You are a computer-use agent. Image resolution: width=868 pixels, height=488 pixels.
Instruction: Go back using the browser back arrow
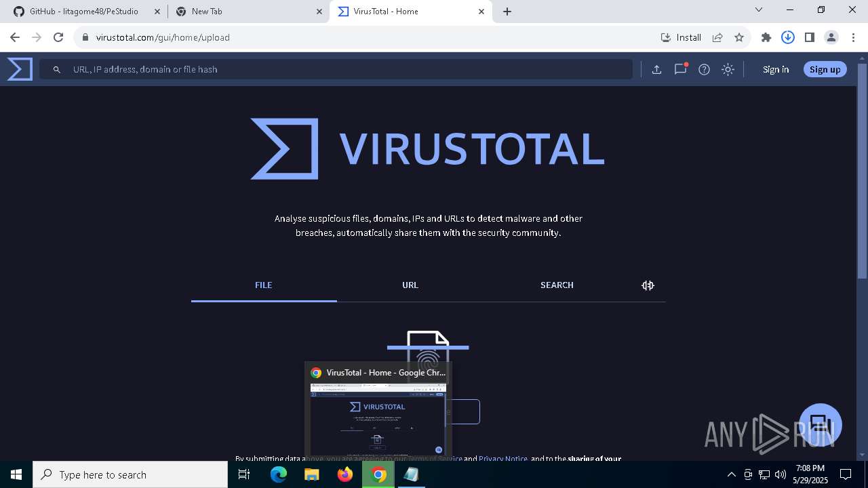[x=15, y=37]
